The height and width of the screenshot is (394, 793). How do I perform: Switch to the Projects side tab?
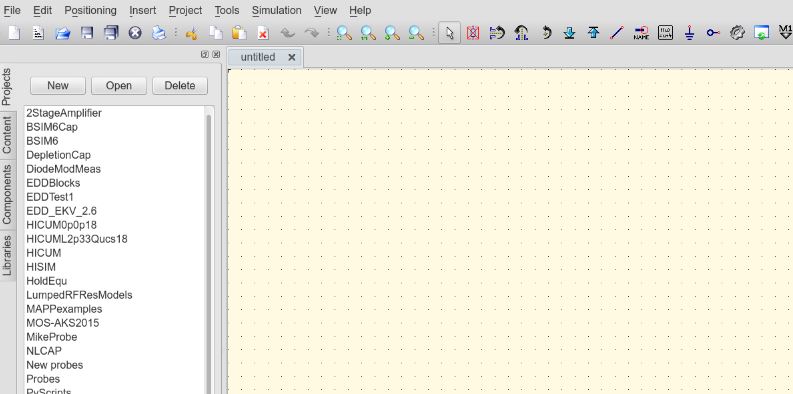(7, 87)
